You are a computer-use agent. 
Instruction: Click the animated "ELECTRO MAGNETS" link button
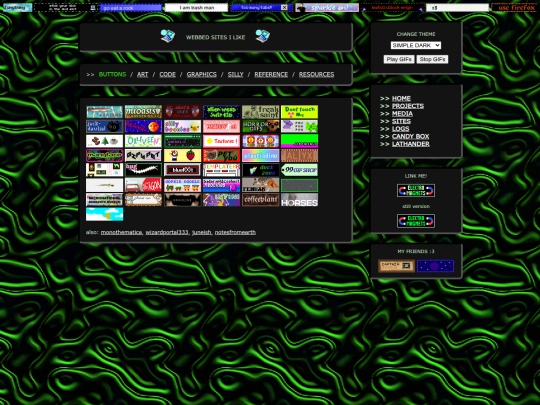416,190
